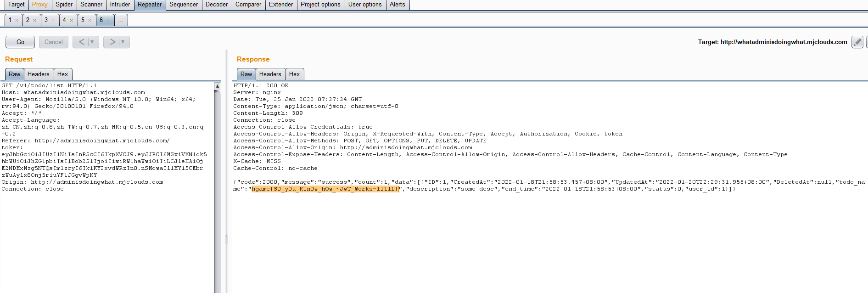The height and width of the screenshot is (293, 868).
Task: Open new Repeater tab via ellipsis tab
Action: pos(121,20)
